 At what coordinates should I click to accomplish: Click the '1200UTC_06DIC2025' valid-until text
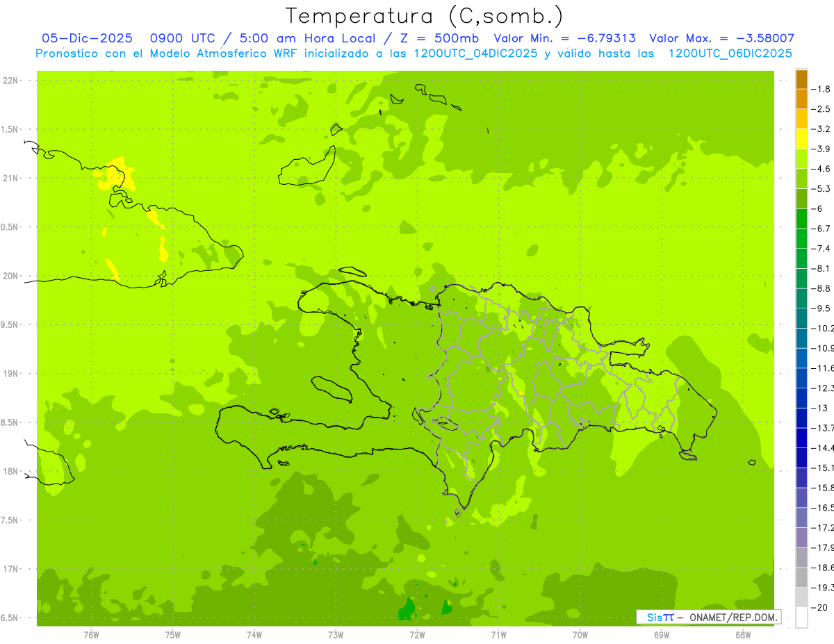730,53
